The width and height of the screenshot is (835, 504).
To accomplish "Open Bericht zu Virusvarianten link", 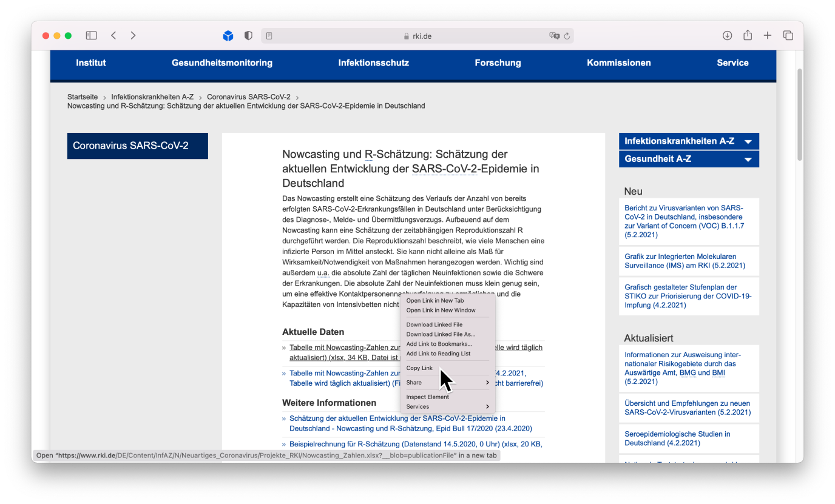I will [x=685, y=221].
